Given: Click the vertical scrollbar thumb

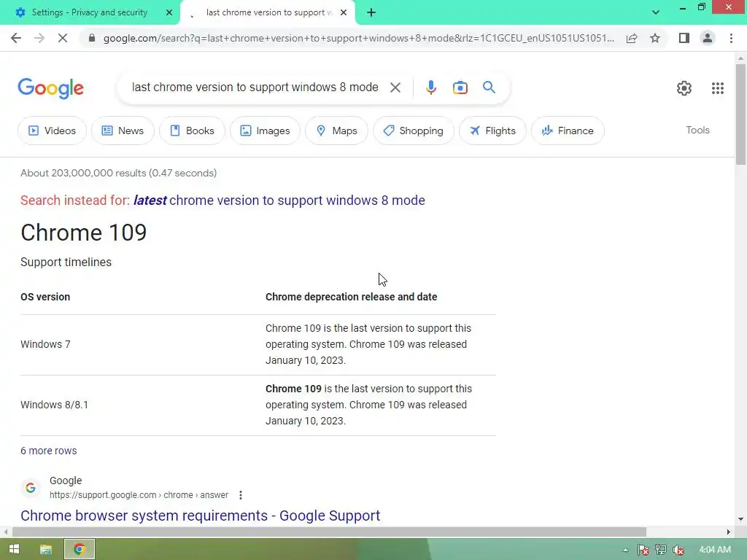Looking at the screenshot, I should (x=740, y=114).
